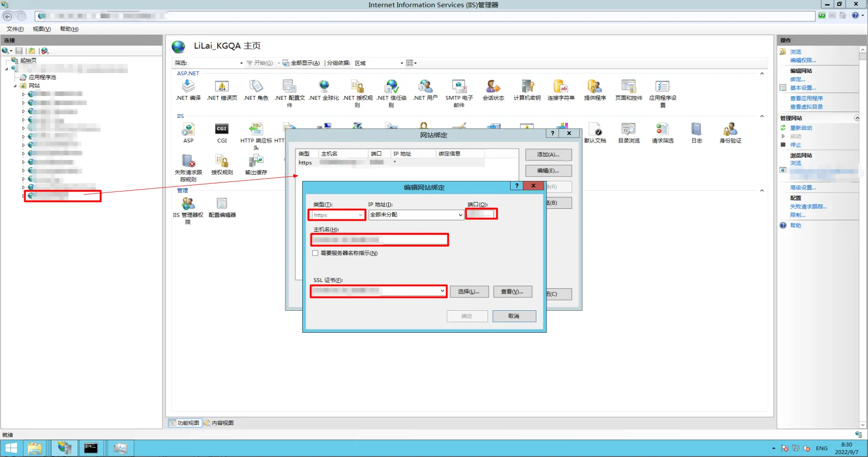The image size is (868, 457).
Task: Click the 重新启动 site action link
Action: pos(801,128)
